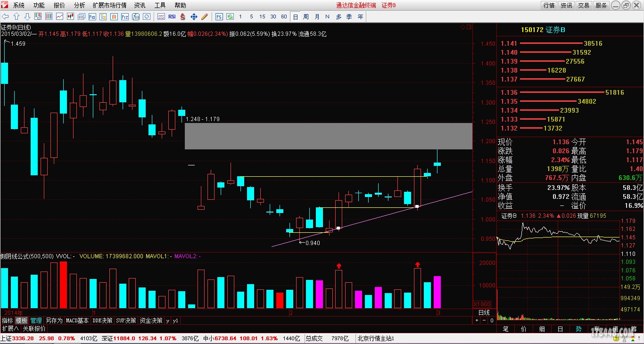Go to previous stock with up arrow
The width and height of the screenshot is (644, 344).
pyautogui.click(x=17, y=16)
